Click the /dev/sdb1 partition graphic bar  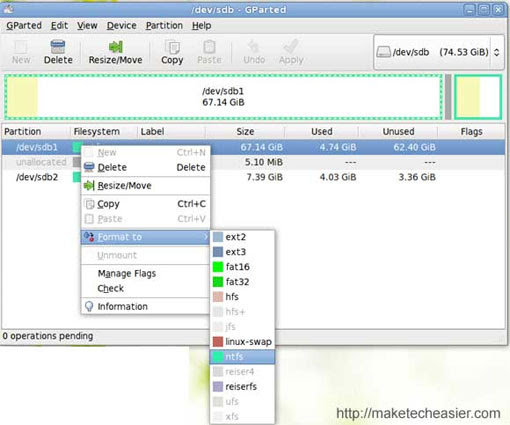point(223,97)
